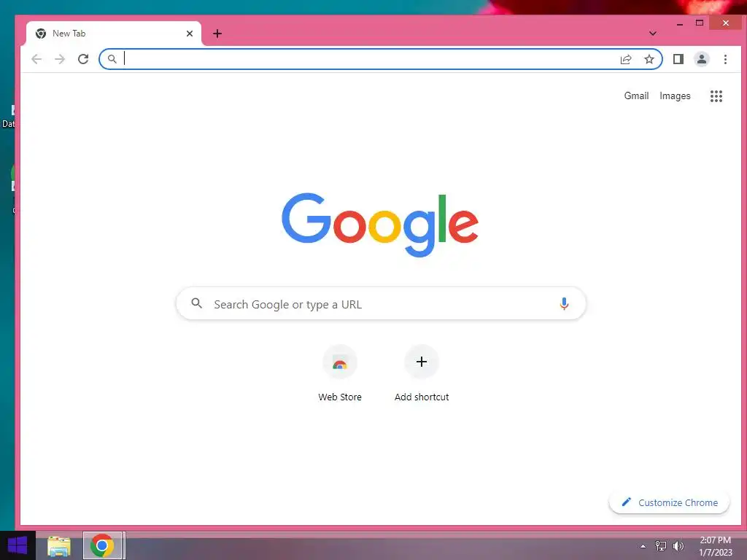Open the Web Store shortcut
The height and width of the screenshot is (560, 747).
[x=340, y=373]
